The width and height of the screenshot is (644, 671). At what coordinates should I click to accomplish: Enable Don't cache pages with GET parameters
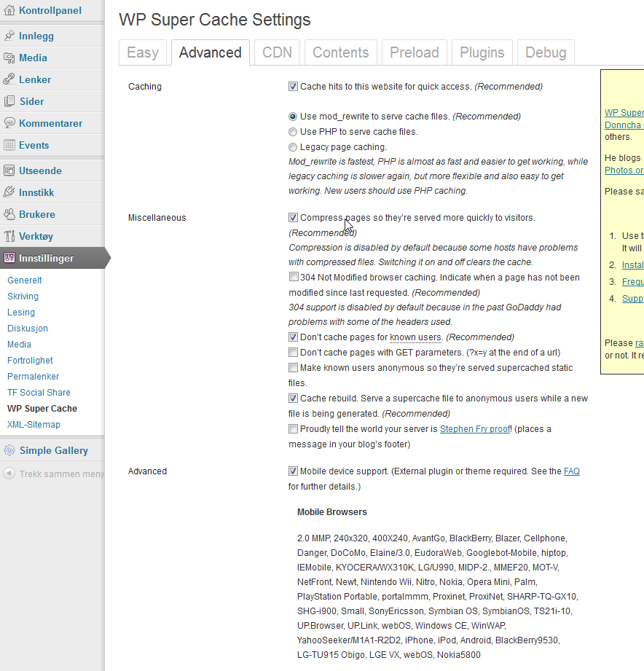[x=293, y=352]
